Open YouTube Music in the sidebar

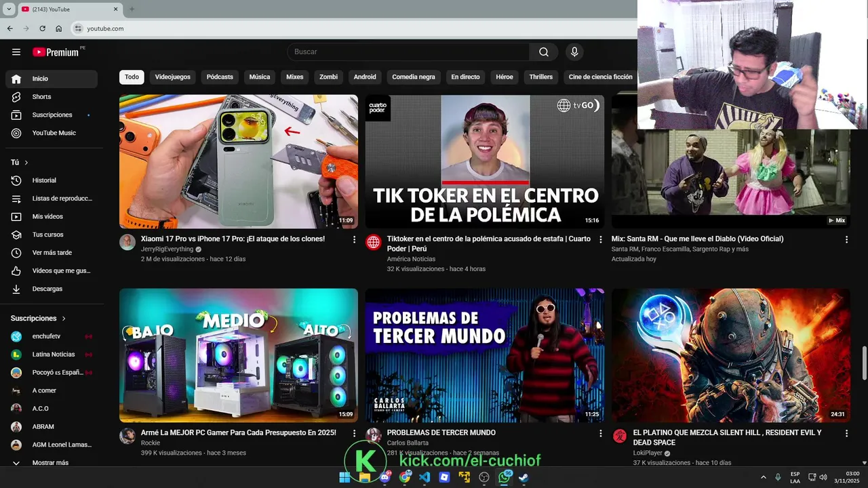(x=52, y=133)
